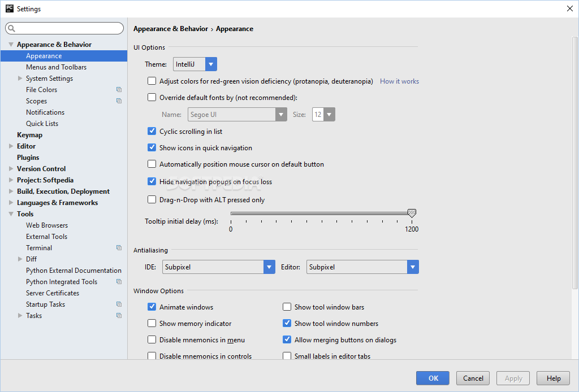
Task: Click the Apply button
Action: pyautogui.click(x=513, y=378)
